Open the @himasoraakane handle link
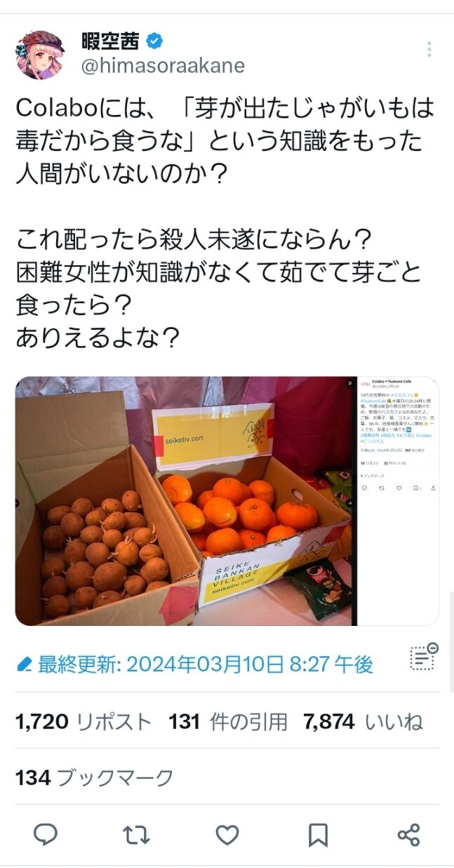Image resolution: width=454 pixels, height=868 pixels. tap(163, 66)
